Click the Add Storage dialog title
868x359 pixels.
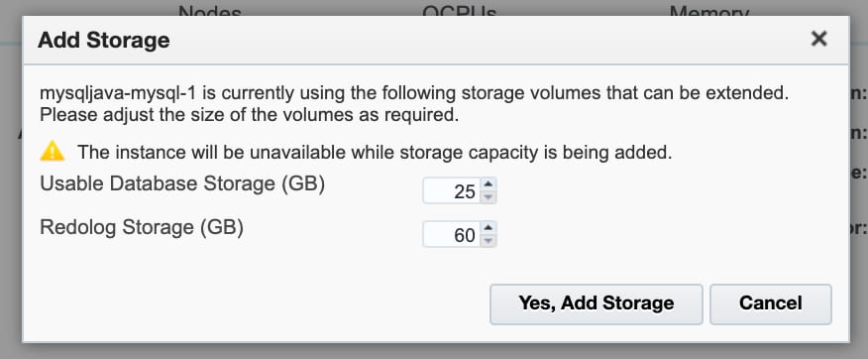[x=103, y=41]
